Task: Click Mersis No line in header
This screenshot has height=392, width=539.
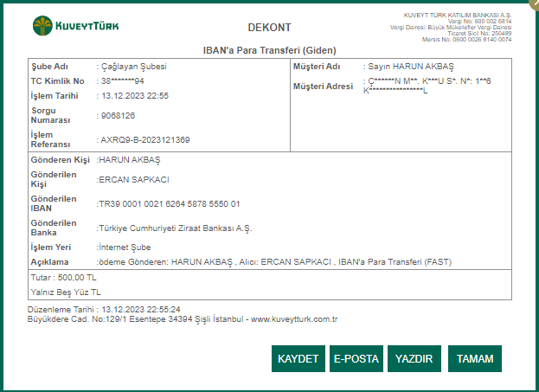Action: pos(467,40)
